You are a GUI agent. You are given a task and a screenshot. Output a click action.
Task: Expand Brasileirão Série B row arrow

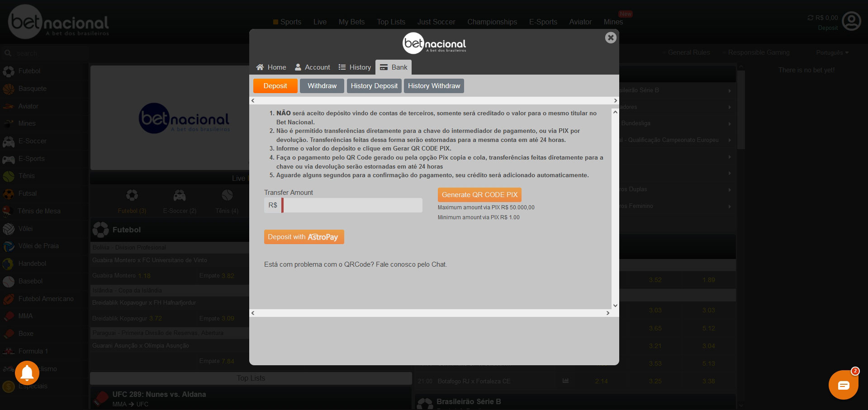tap(730, 90)
